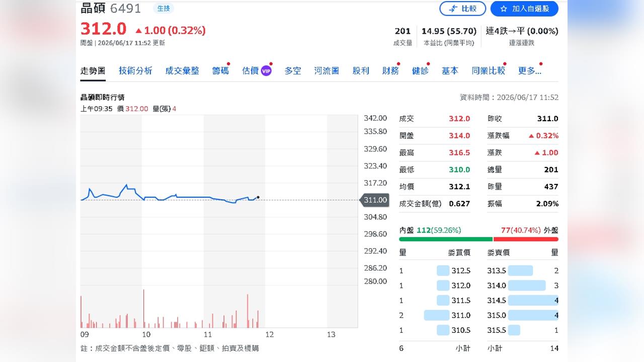Click the 生技 industry tag
This screenshot has width=644, height=362.
164,9
